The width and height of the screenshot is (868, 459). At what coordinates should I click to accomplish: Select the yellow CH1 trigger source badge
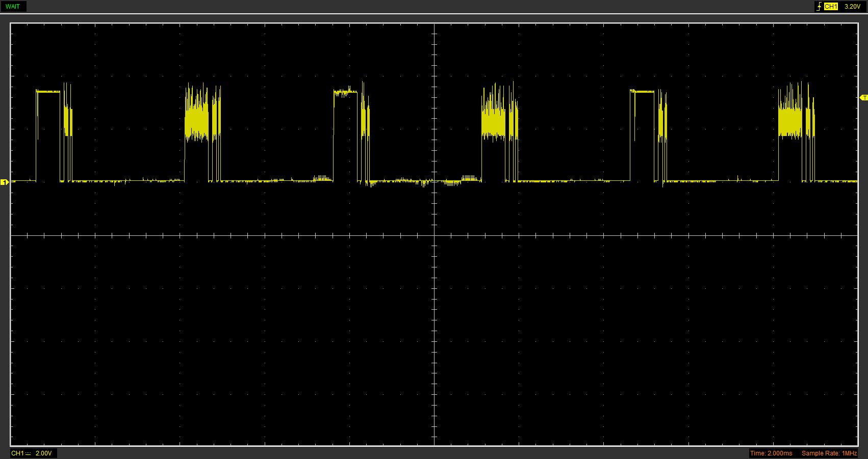pos(831,7)
